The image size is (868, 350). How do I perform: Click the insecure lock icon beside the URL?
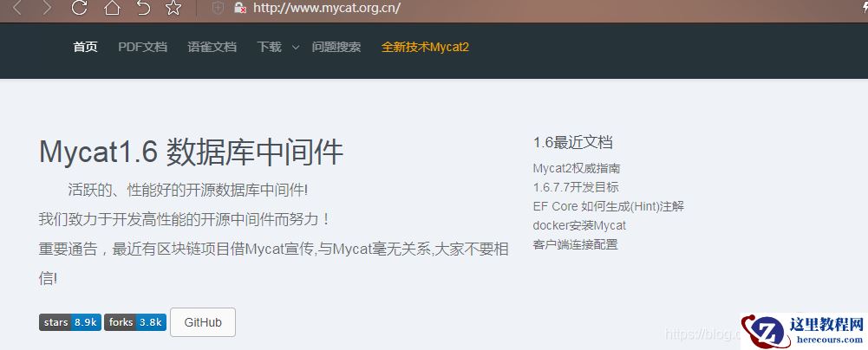(x=239, y=8)
